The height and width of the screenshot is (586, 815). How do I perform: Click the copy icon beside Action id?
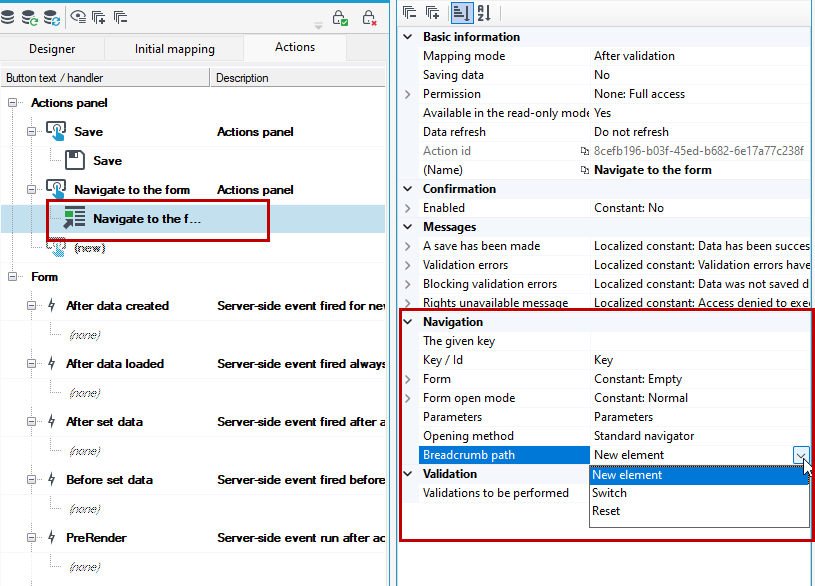click(x=585, y=151)
